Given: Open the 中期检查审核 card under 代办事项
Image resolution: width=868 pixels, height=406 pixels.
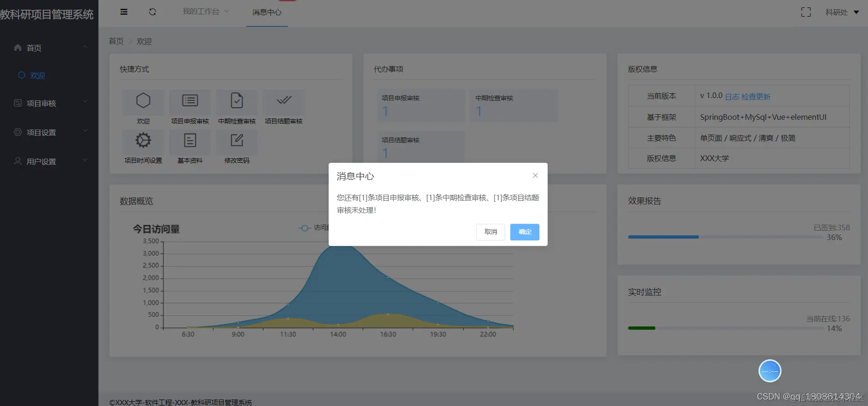Looking at the screenshot, I should coord(514,105).
